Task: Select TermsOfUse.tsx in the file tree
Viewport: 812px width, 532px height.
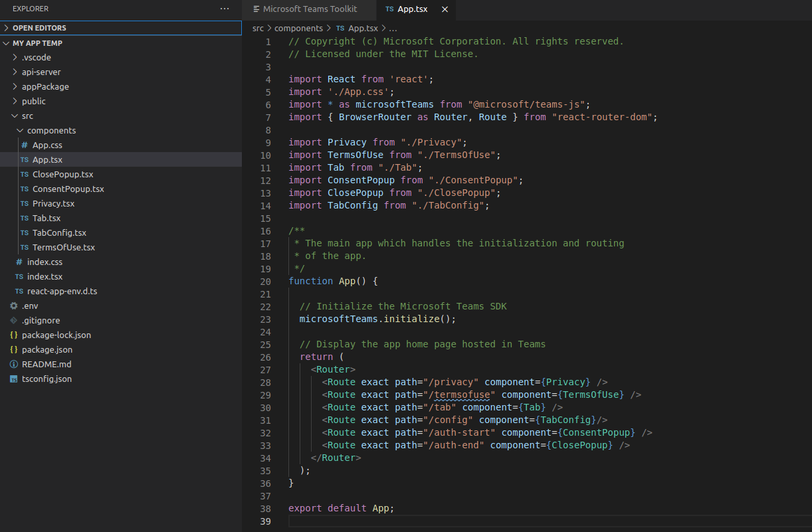Action: point(64,247)
